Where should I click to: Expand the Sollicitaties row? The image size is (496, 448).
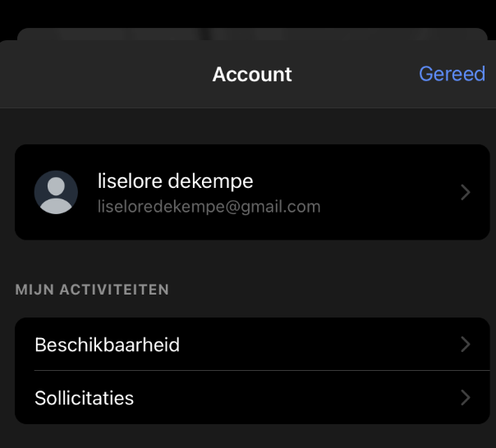246,398
